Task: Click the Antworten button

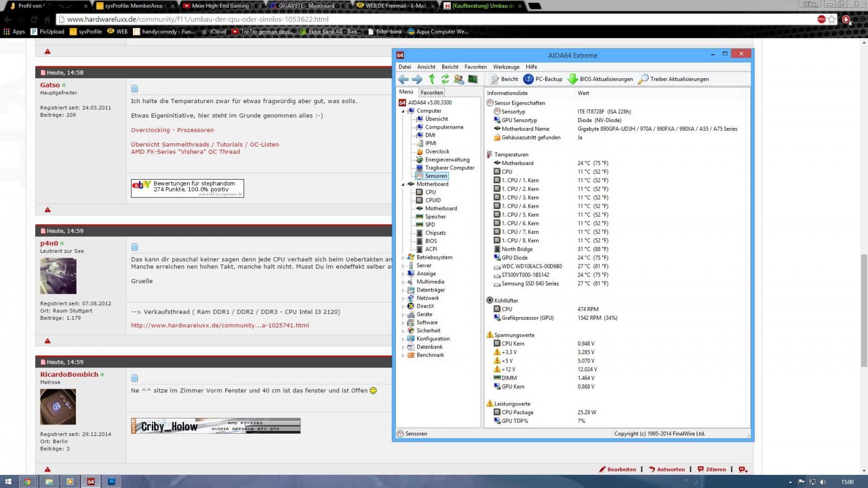Action: click(667, 470)
